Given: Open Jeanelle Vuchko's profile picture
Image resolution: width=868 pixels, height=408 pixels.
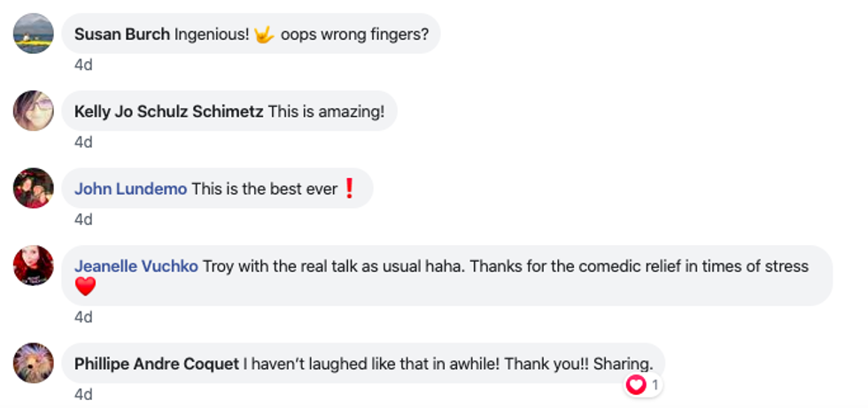Looking at the screenshot, I should 34,266.
